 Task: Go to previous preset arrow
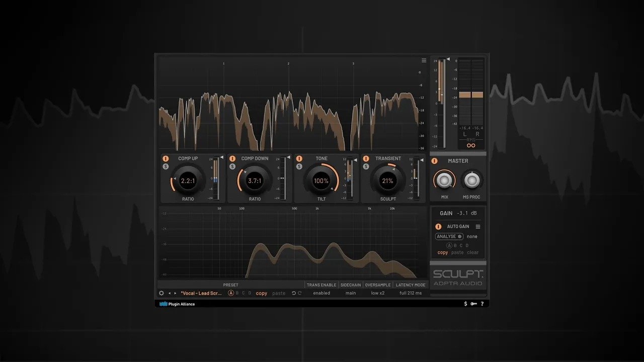click(170, 293)
